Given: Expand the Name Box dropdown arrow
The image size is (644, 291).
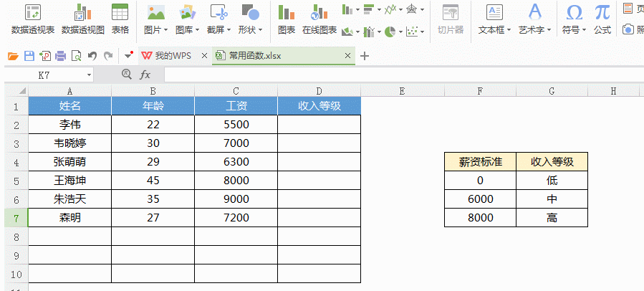Looking at the screenshot, I should pyautogui.click(x=90, y=75).
